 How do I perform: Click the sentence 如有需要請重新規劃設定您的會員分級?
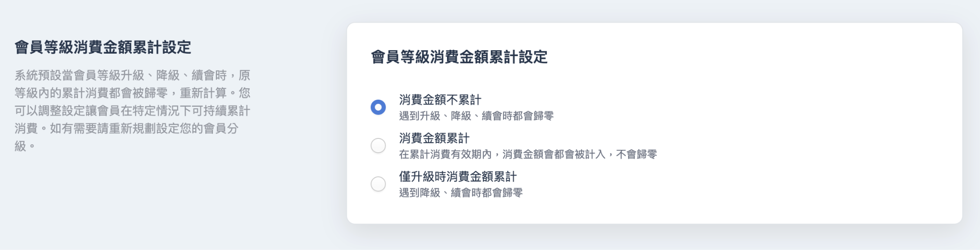[144, 128]
